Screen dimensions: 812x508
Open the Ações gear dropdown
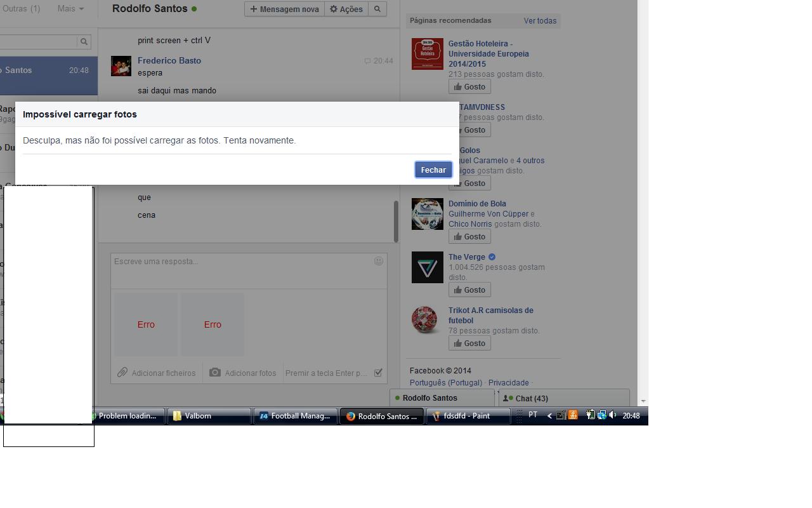click(346, 9)
